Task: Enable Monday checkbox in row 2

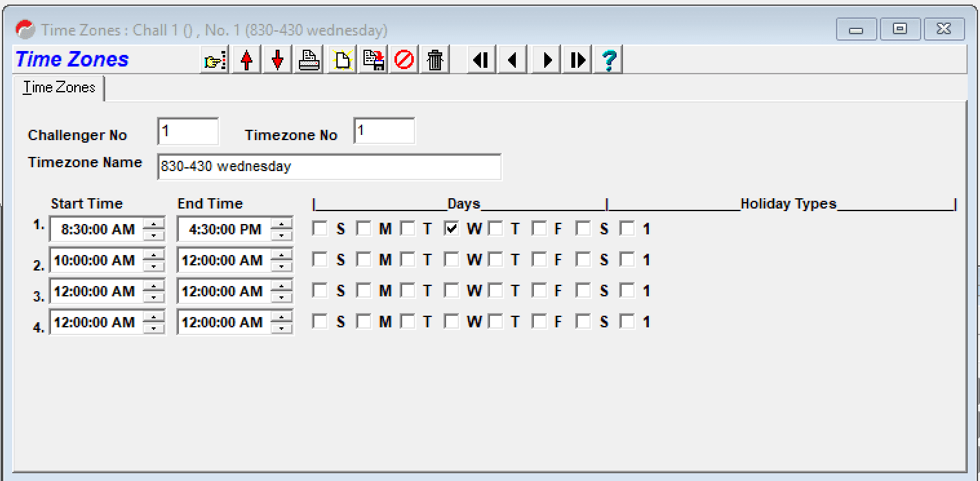Action: (364, 260)
